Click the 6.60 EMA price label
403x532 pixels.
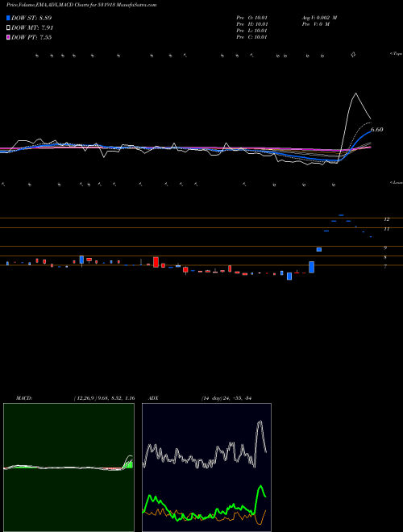[377, 130]
